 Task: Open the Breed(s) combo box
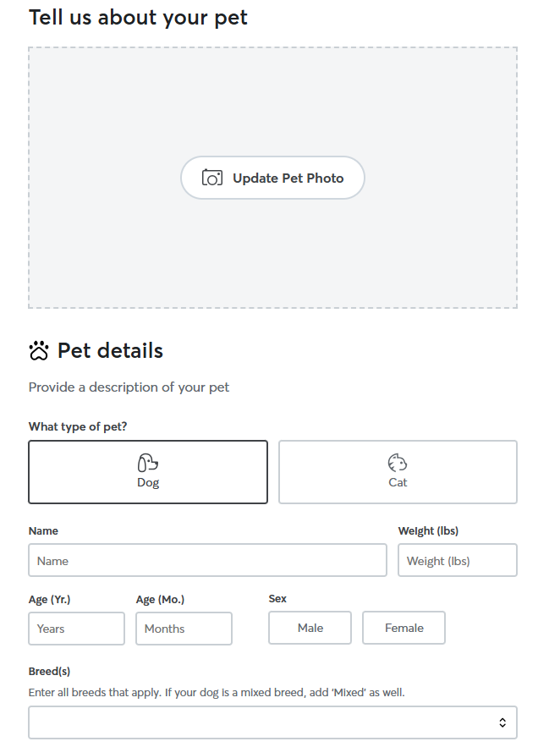click(x=262, y=722)
